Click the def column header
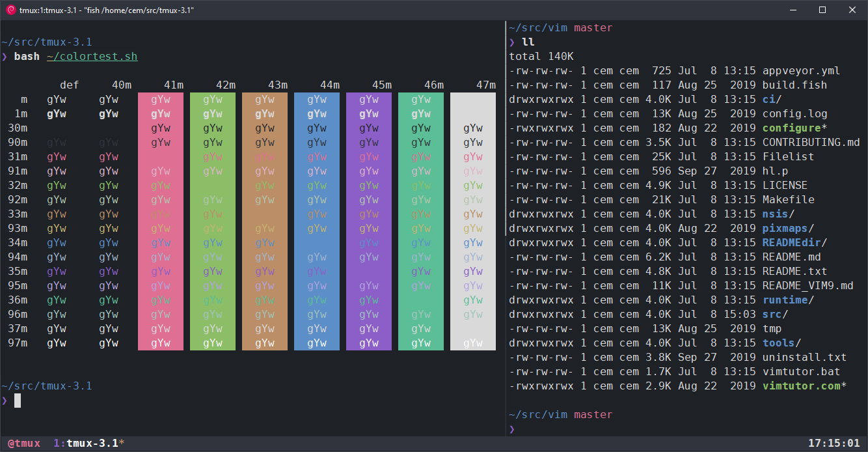 point(70,85)
